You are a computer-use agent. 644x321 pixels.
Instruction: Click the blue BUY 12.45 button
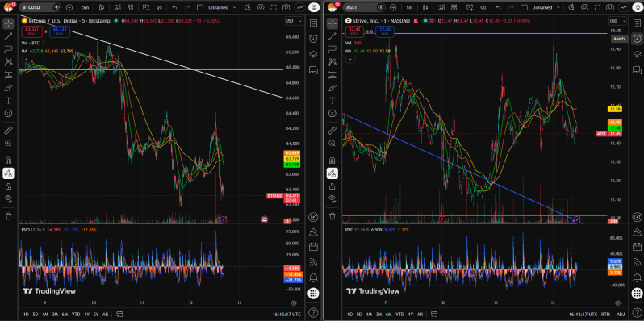(385, 31)
